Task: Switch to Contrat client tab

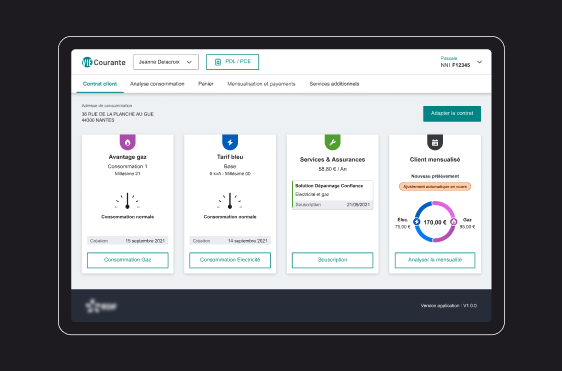Action: pyautogui.click(x=100, y=84)
